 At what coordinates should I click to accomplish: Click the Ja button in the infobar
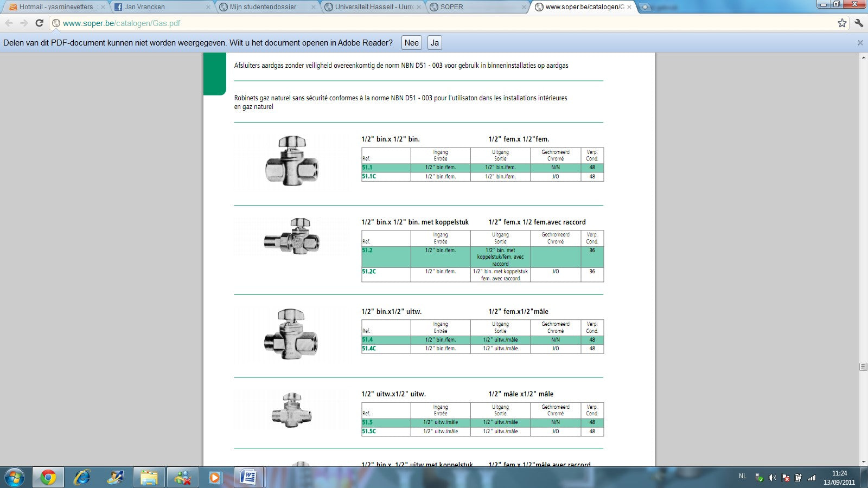click(x=435, y=43)
